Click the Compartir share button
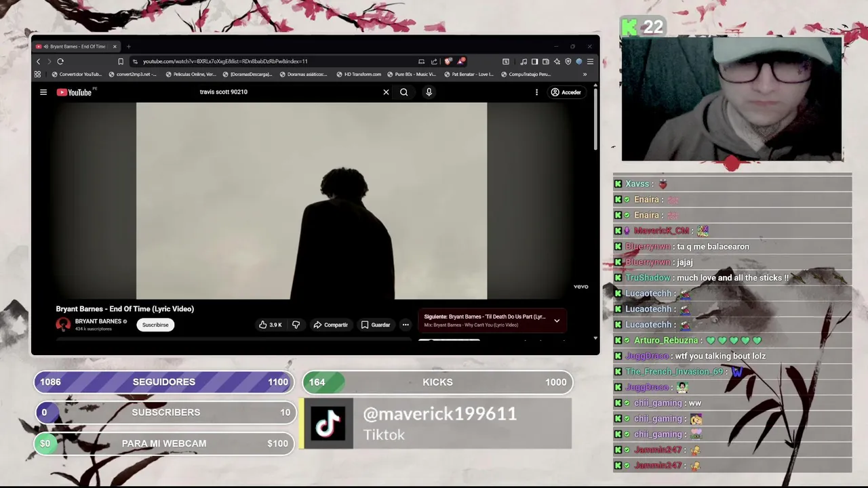 pyautogui.click(x=330, y=325)
